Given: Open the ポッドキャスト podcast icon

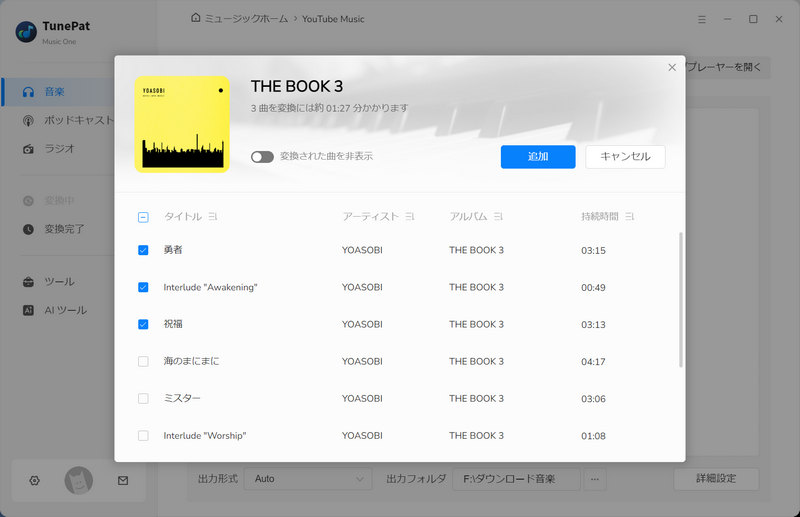Looking at the screenshot, I should (x=29, y=120).
